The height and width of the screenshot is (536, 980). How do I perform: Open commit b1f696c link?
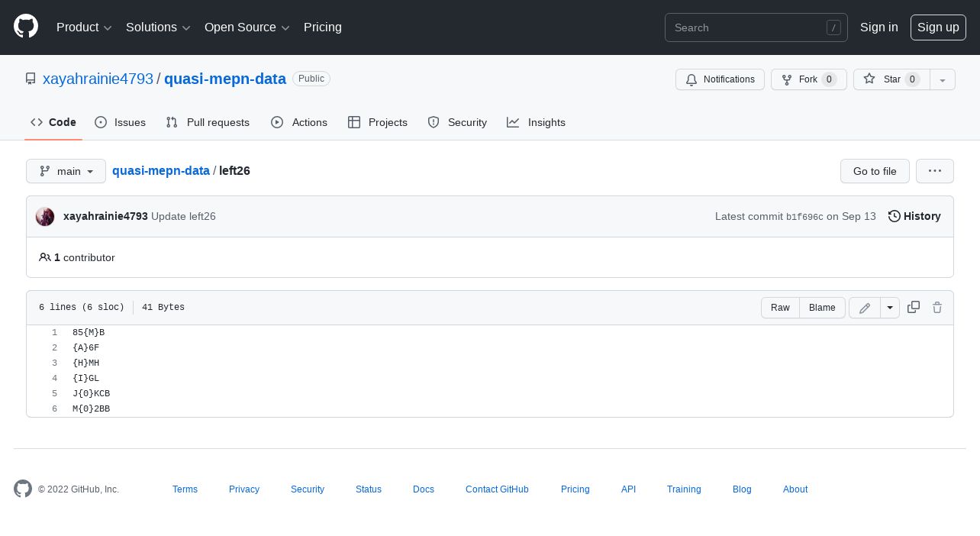pyautogui.click(x=804, y=217)
